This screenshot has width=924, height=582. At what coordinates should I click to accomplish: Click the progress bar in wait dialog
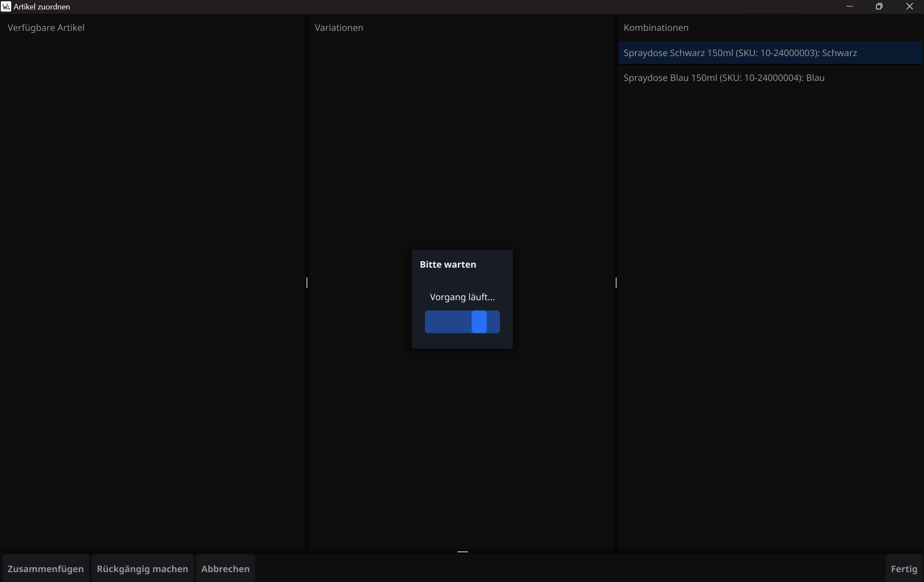462,322
